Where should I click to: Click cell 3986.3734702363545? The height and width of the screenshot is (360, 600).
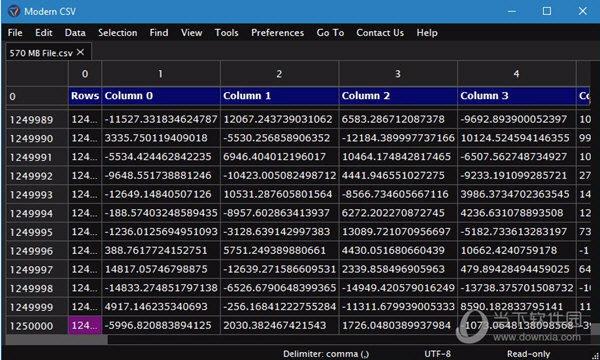coord(517,194)
